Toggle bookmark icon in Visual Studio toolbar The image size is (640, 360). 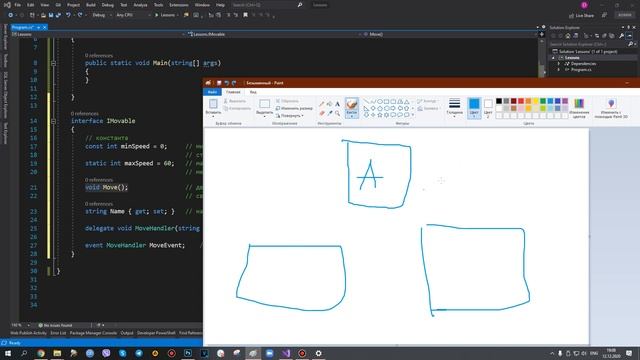tap(245, 15)
